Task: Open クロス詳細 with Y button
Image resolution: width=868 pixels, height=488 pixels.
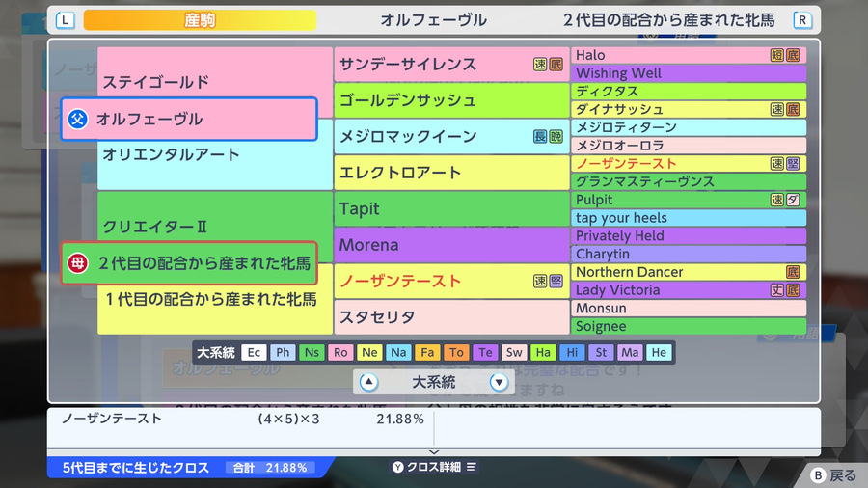Action: point(435,467)
